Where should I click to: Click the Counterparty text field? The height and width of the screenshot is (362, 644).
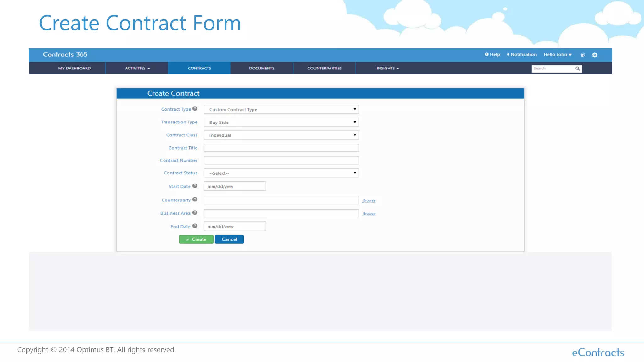point(281,200)
